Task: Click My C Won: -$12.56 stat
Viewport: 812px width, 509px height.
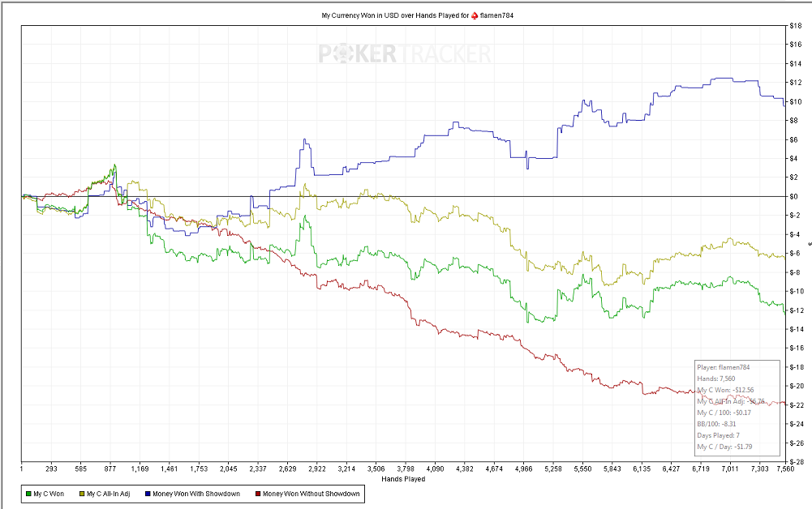Action: (725, 390)
